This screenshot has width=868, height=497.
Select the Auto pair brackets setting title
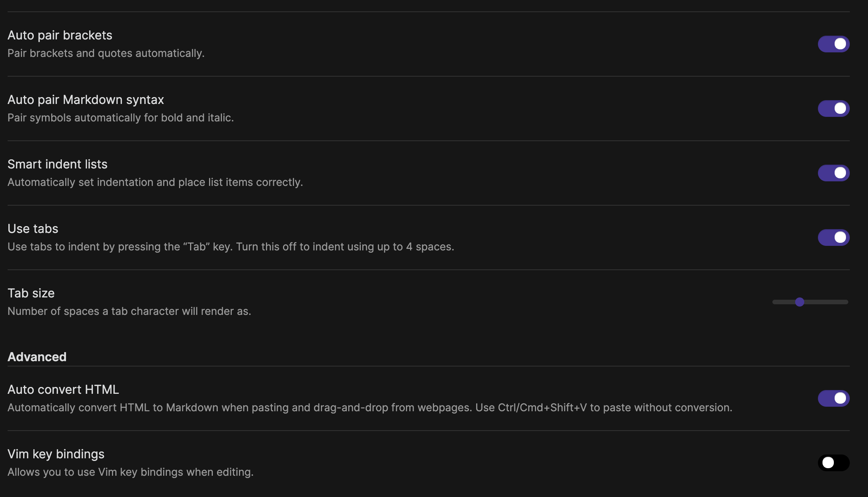point(60,35)
